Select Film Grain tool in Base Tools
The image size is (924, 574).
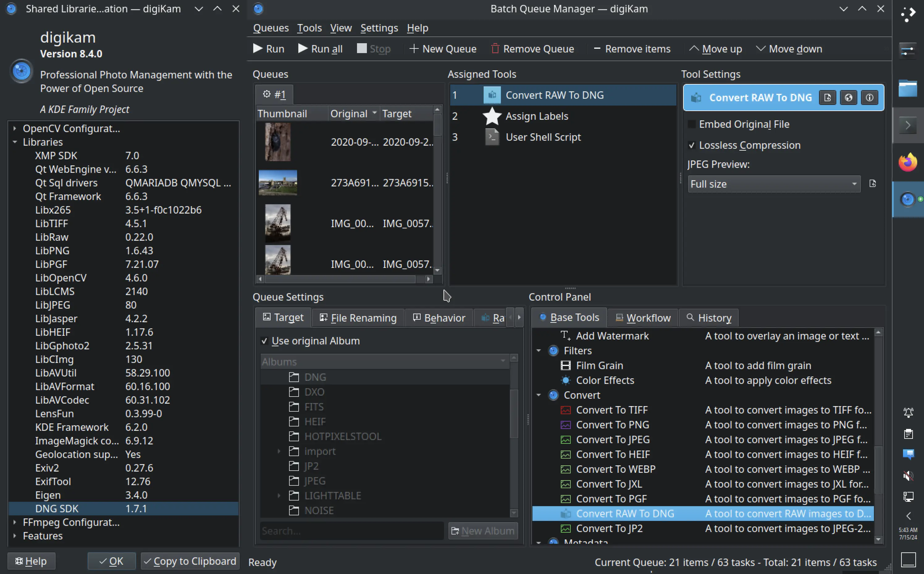[x=599, y=366]
